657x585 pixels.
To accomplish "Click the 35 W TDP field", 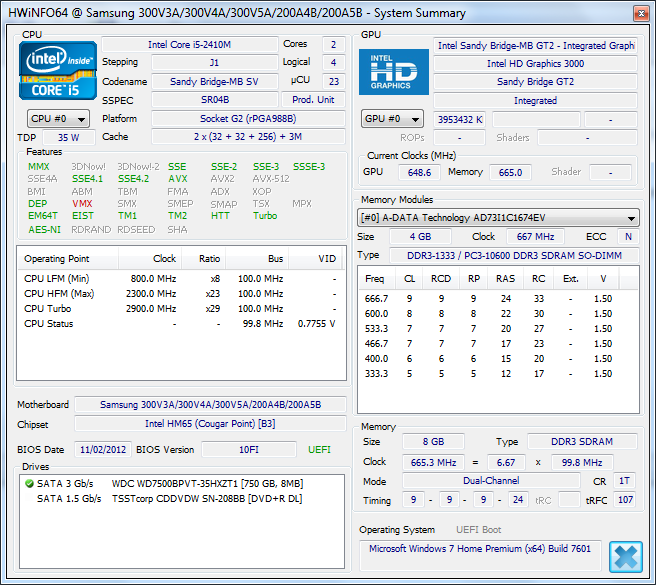I will 69,137.
